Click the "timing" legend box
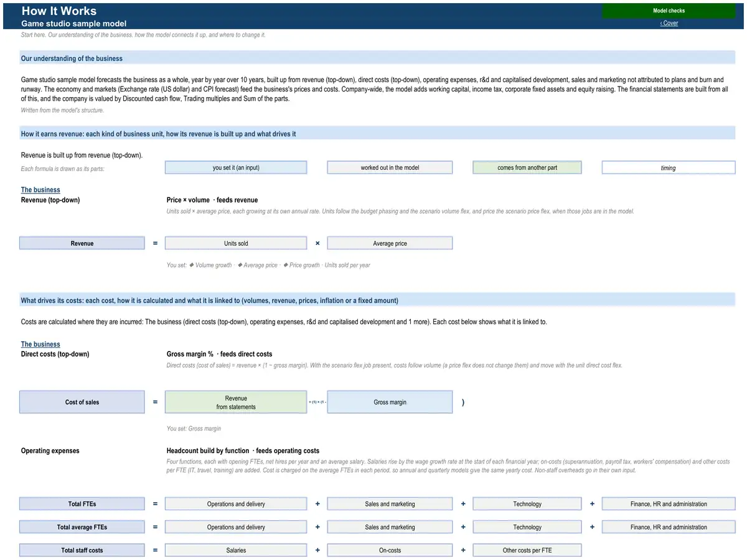 pyautogui.click(x=669, y=167)
